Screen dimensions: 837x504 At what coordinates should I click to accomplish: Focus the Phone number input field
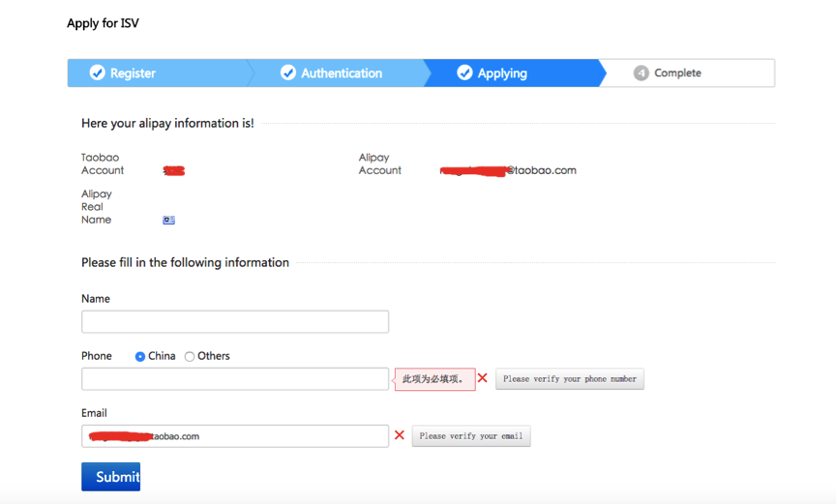coord(235,379)
